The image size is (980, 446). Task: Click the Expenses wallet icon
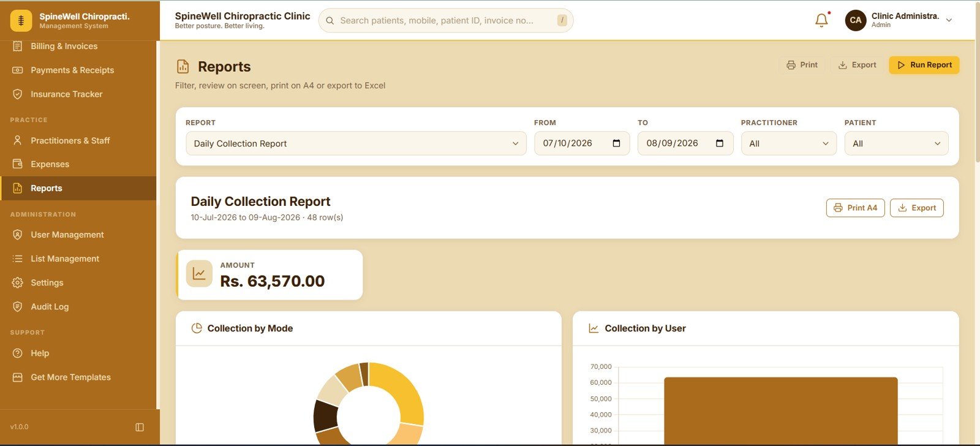point(18,164)
